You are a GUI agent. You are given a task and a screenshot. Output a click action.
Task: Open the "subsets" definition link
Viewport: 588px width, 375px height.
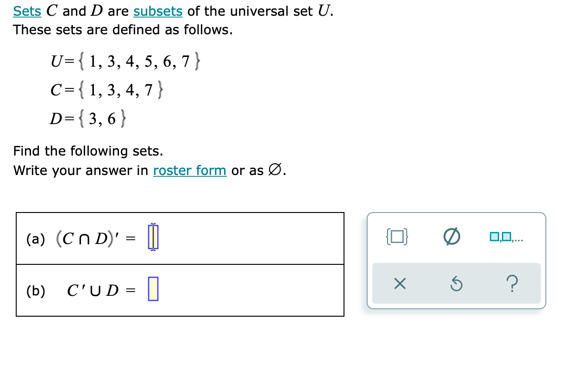[158, 11]
